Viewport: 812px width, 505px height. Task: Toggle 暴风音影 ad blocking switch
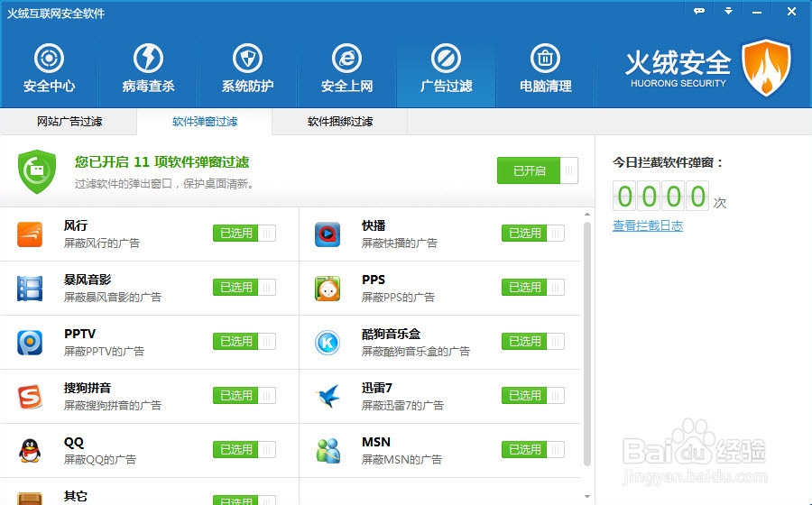[x=245, y=287]
